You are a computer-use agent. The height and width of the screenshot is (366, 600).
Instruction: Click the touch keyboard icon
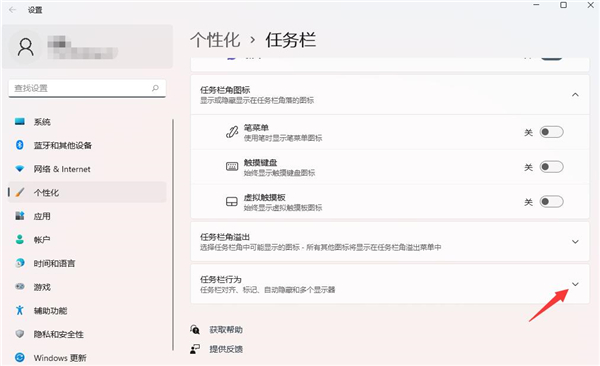coord(232,167)
